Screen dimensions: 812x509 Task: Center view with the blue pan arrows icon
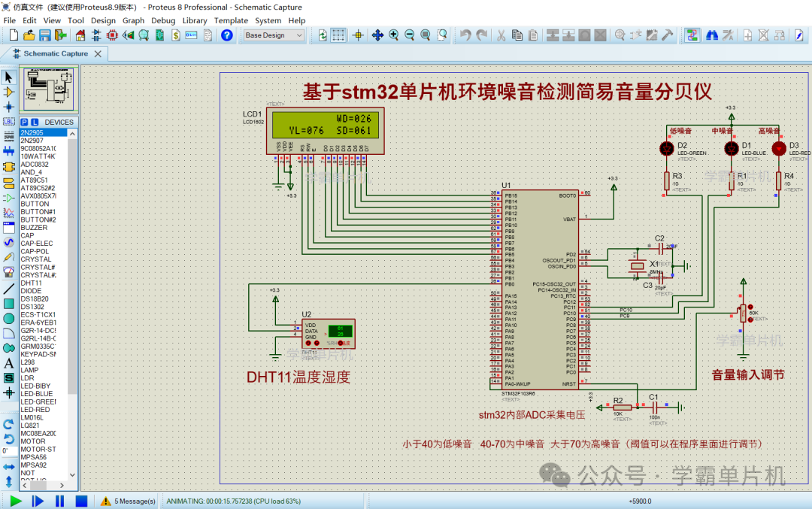point(377,35)
